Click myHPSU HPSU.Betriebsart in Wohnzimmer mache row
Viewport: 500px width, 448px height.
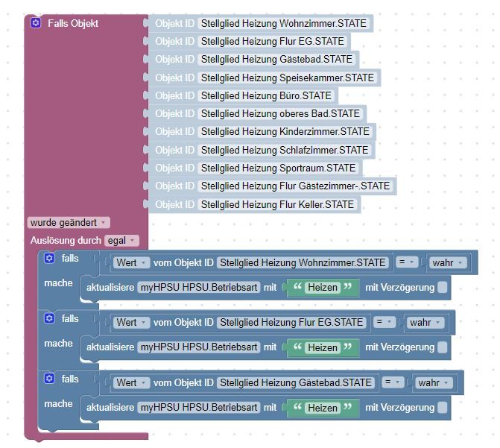click(199, 287)
